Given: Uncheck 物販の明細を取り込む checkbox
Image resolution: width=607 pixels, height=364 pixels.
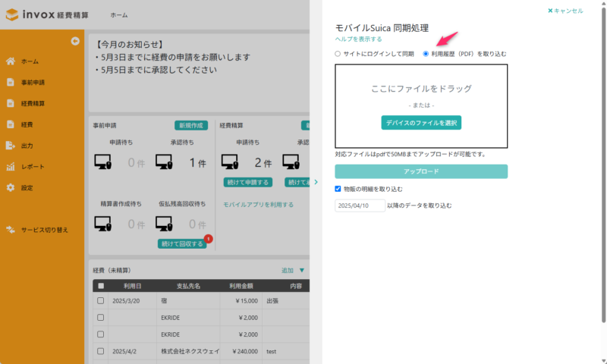Looking at the screenshot, I should pyautogui.click(x=338, y=189).
